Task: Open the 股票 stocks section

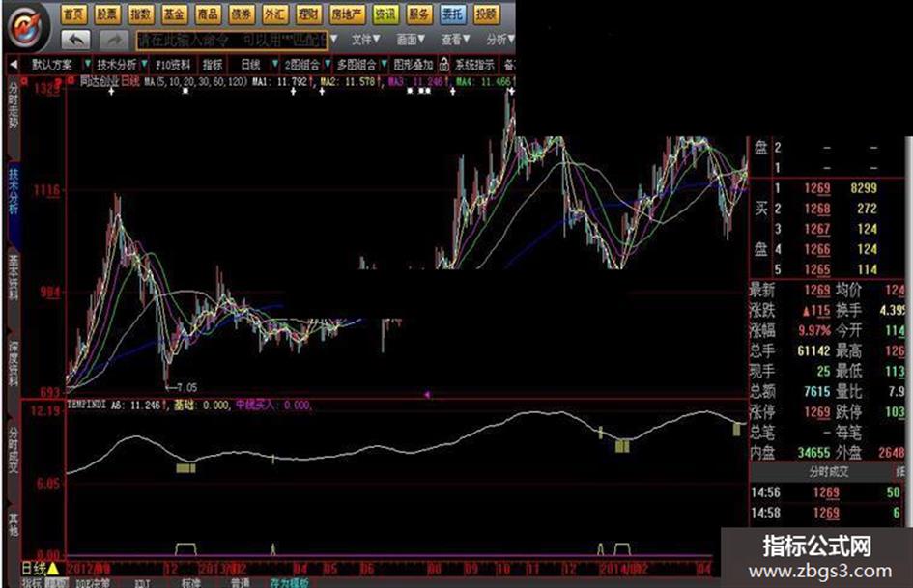Action: click(106, 14)
